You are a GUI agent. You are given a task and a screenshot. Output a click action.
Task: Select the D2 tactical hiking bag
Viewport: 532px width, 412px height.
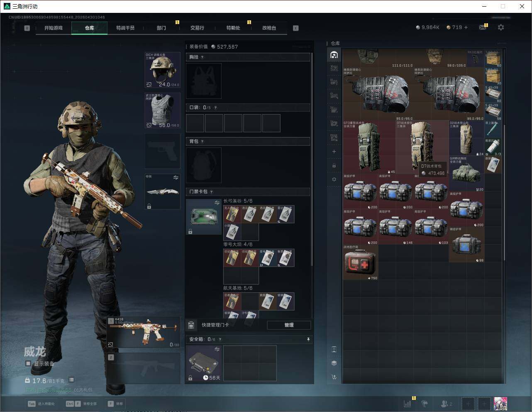point(466,138)
